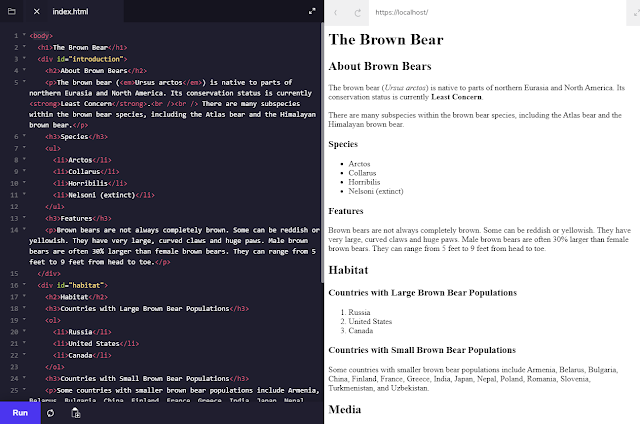
Task: Click 'Russia' in the code on line 20
Action: [80, 332]
